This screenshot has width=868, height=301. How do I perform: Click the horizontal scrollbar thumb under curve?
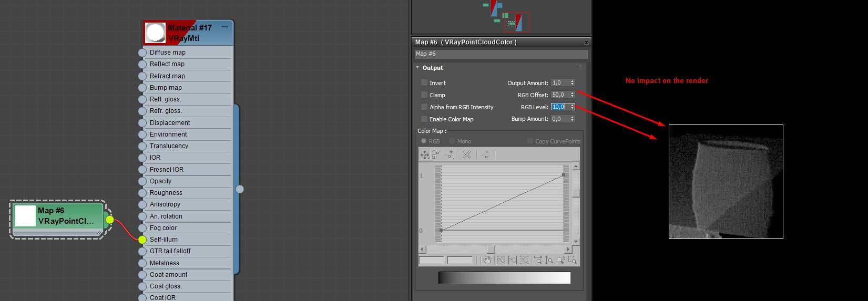[491, 250]
